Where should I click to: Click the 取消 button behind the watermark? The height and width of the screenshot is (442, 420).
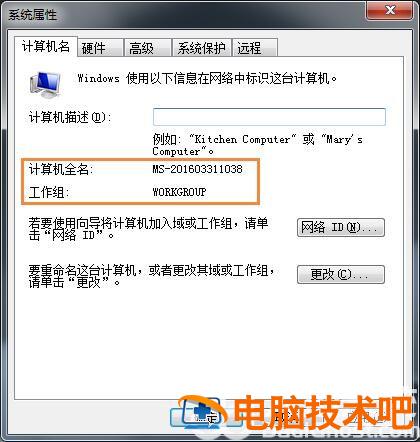(283, 418)
